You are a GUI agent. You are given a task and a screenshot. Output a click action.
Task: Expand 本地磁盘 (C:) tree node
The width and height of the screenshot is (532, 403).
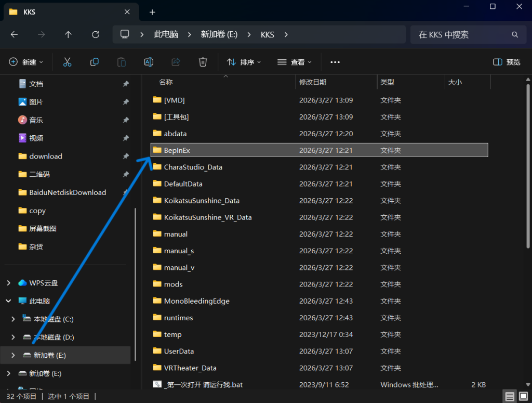13,319
